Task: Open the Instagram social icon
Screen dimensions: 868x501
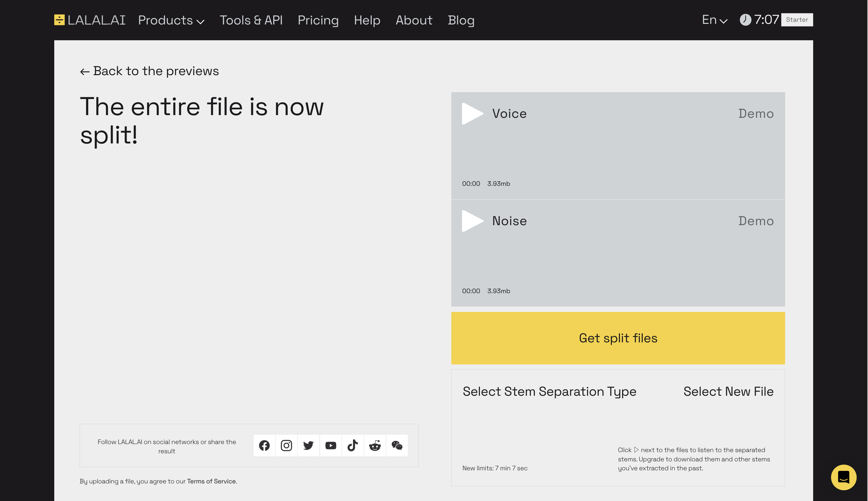Action: [286, 446]
